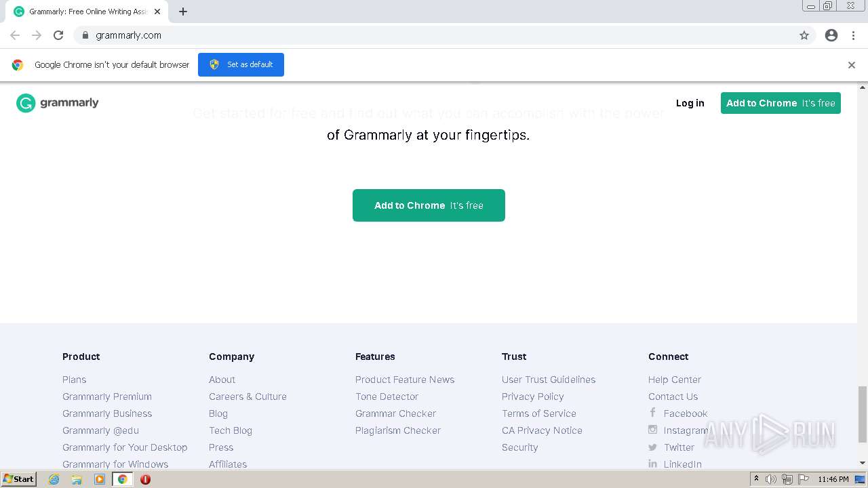Viewport: 868px width, 488px height.
Task: Open the file explorer taskbar icon
Action: (x=77, y=479)
